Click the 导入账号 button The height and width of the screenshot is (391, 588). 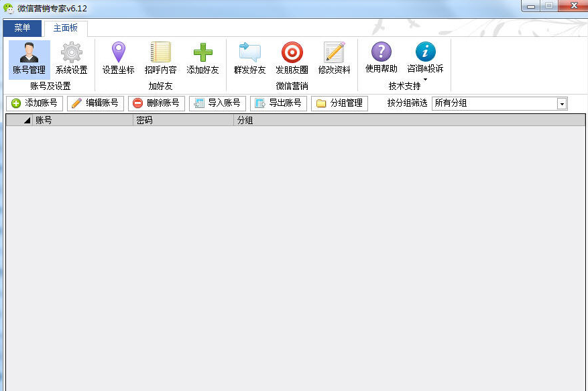(x=217, y=103)
